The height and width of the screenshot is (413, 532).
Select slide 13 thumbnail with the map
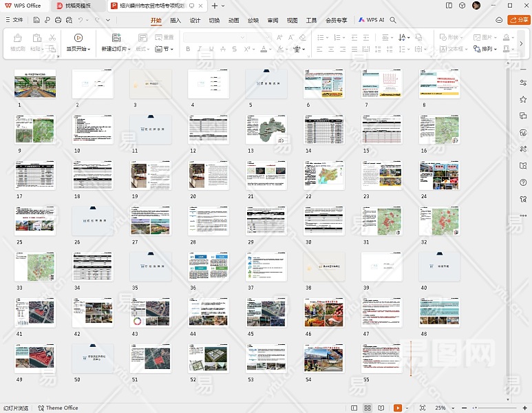click(x=266, y=129)
